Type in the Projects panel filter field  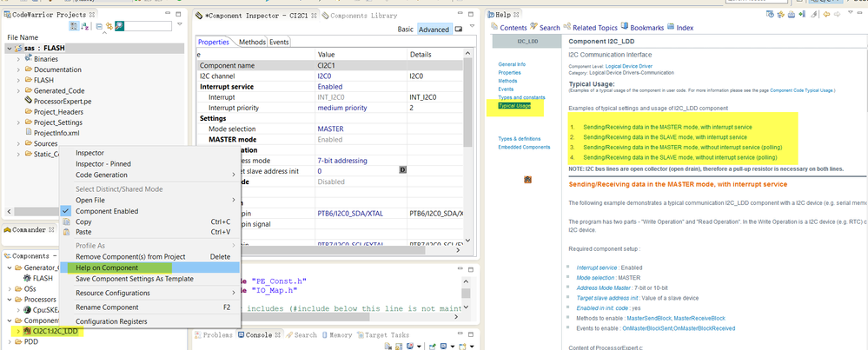click(x=148, y=26)
